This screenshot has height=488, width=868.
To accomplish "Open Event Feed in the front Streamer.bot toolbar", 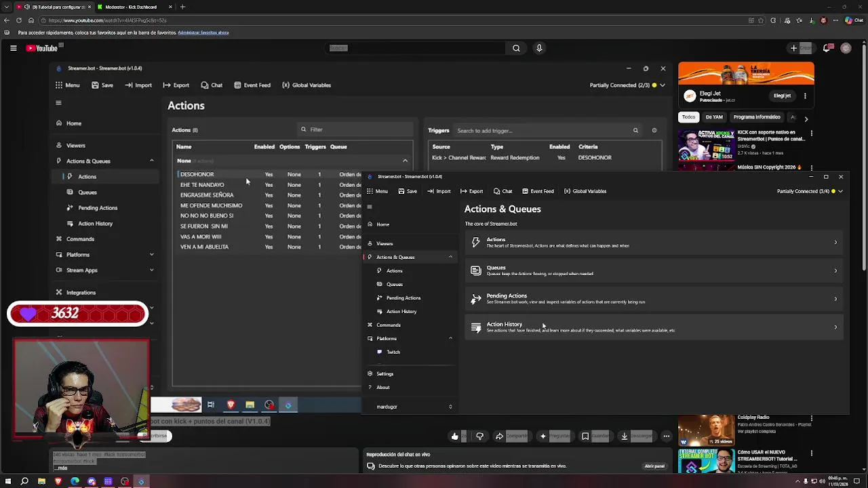I will [538, 191].
